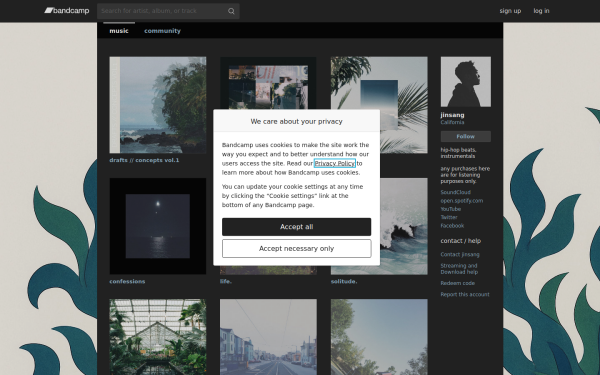Click the search magnifier icon
The image size is (600, 375).
(231, 11)
